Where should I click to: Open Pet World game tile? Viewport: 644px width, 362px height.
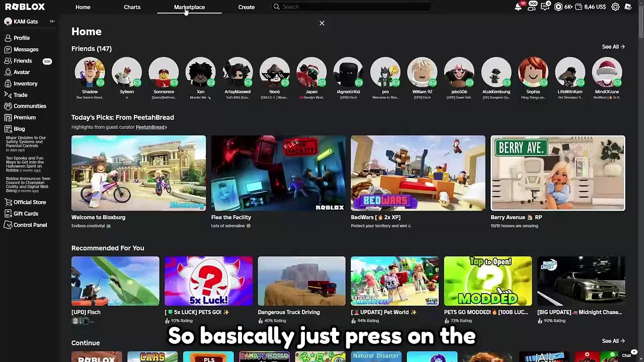395,281
